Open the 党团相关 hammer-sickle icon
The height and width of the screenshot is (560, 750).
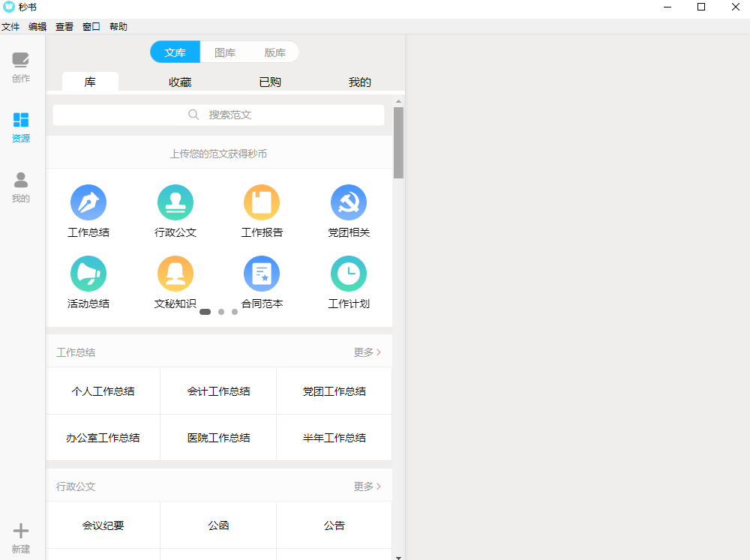tap(349, 202)
